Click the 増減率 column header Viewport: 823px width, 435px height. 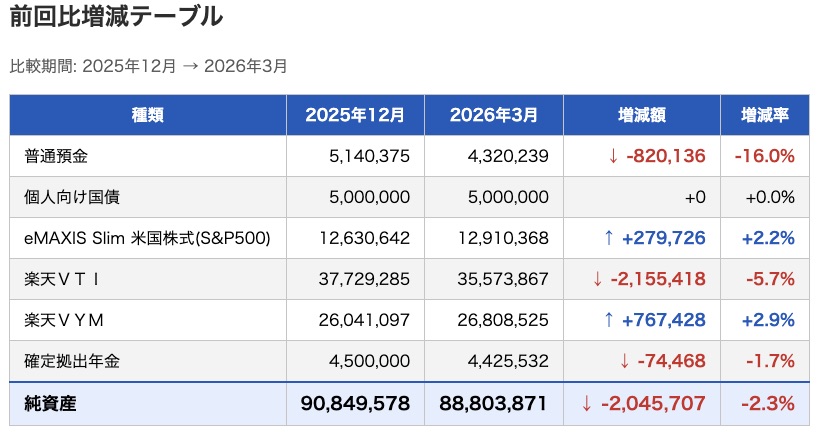[x=764, y=115]
